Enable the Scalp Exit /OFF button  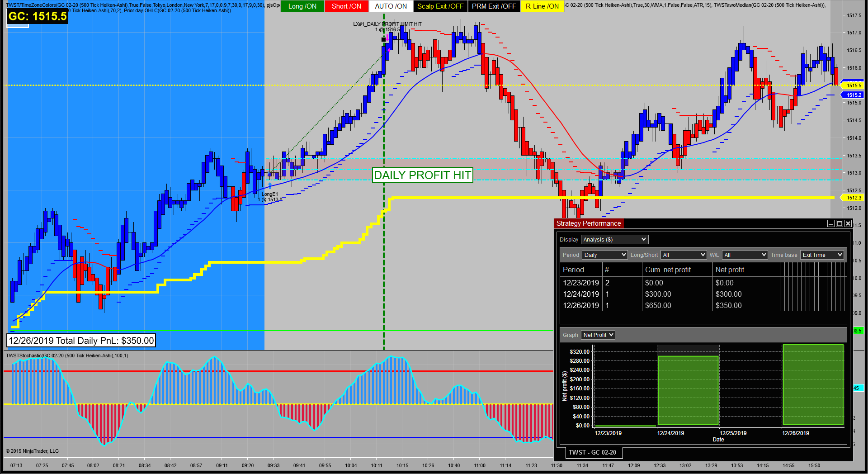(x=440, y=6)
